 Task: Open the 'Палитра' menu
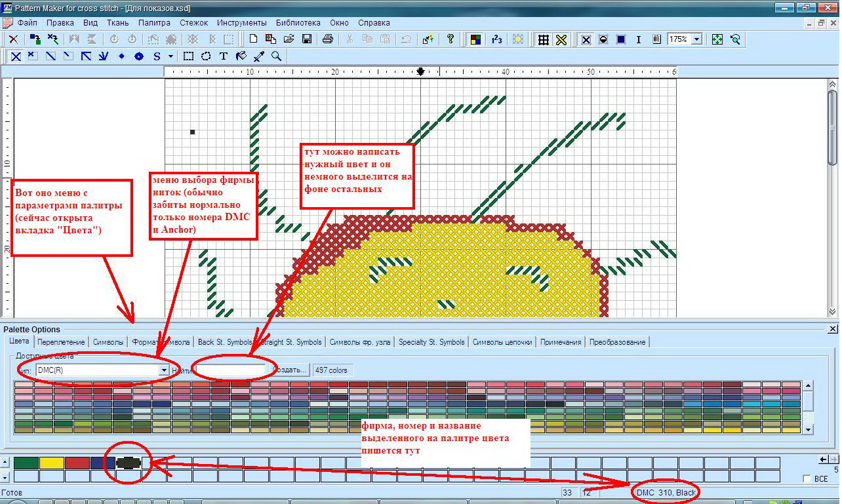154,22
